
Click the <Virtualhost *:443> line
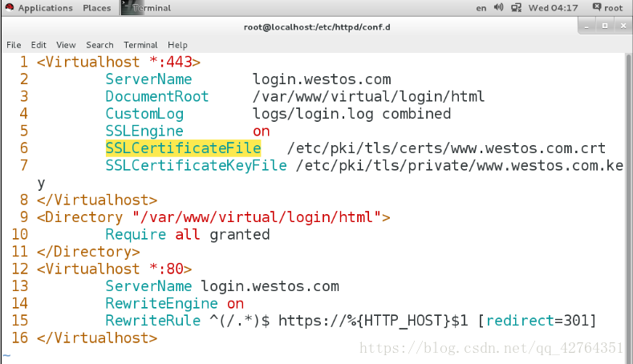click(x=118, y=62)
